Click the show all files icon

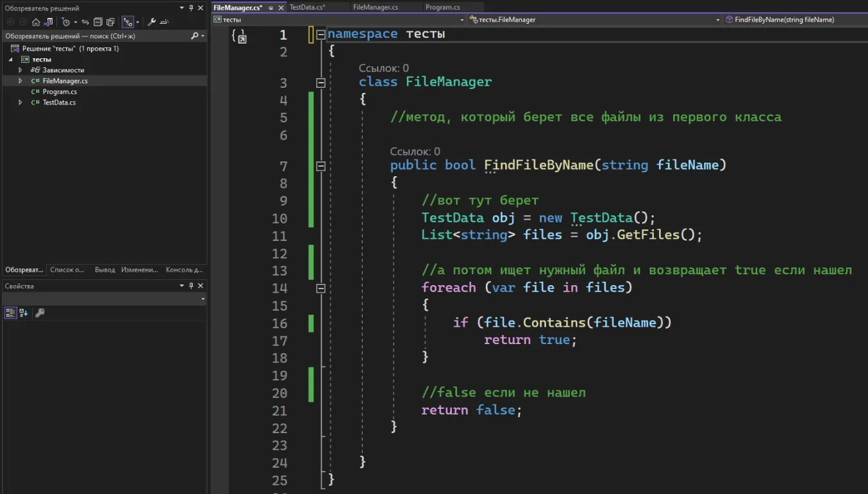click(x=110, y=22)
